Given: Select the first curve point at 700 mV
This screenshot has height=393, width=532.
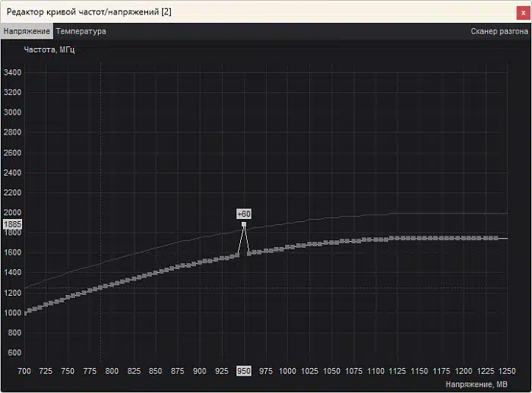Looking at the screenshot, I should coord(25,312).
